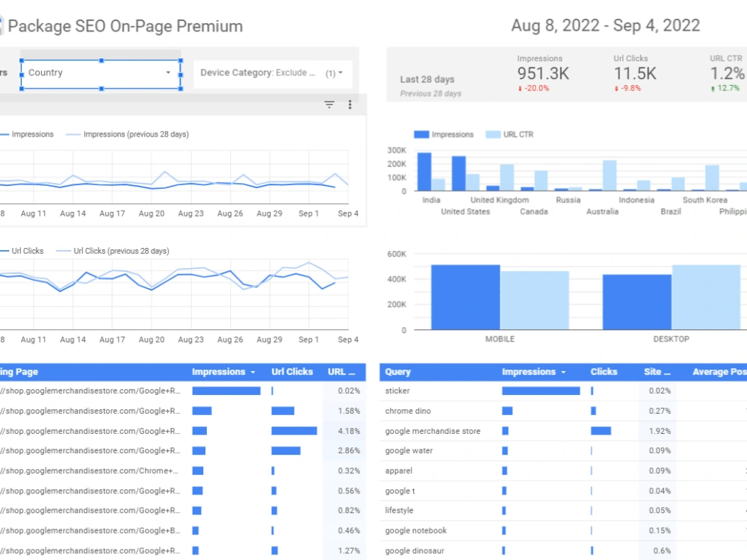Viewport: 747px width, 560px height.
Task: Click the URL CTR legend swatch
Action: point(493,134)
